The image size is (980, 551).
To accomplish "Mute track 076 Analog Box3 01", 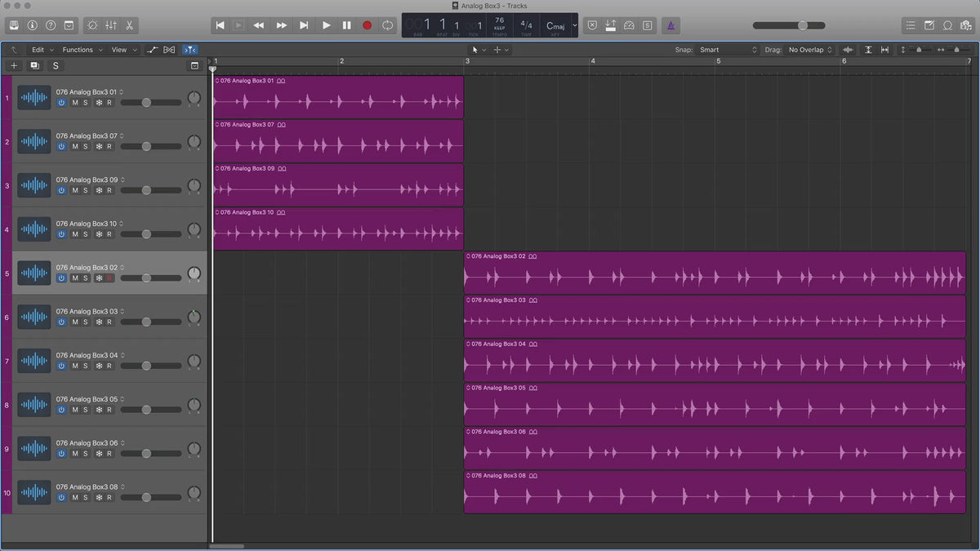I will pos(75,103).
